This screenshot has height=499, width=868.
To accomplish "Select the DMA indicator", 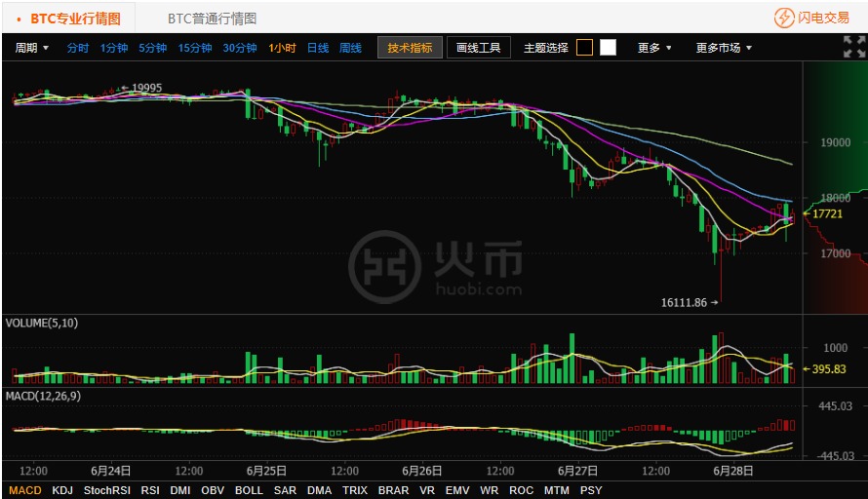I will 320,490.
